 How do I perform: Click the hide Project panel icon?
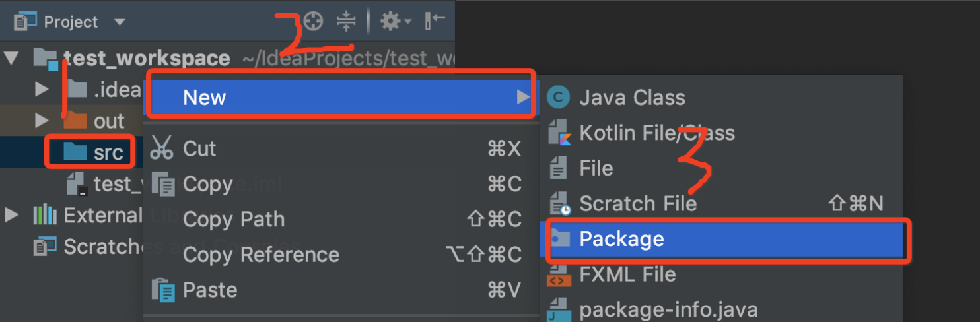435,21
